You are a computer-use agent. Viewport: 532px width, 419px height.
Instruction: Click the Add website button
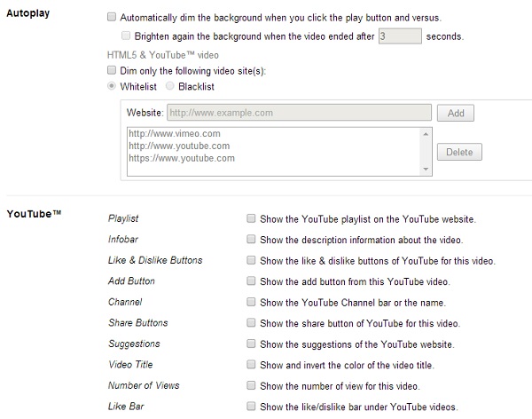coord(456,113)
